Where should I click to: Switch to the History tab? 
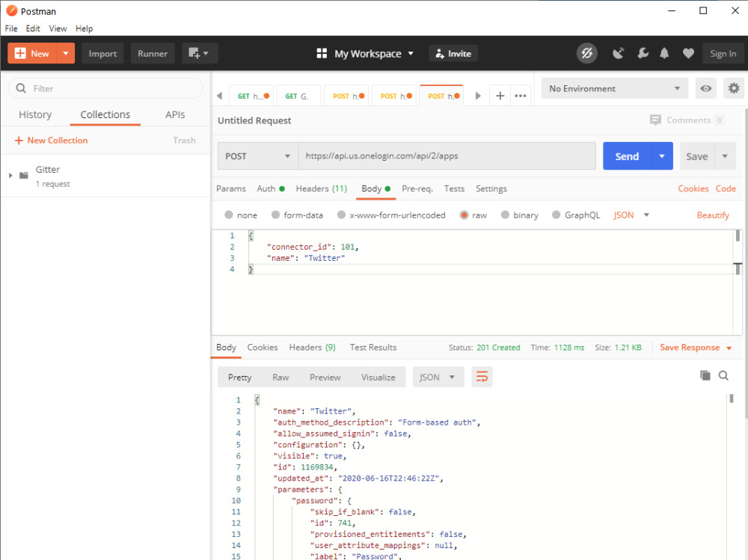coord(35,114)
